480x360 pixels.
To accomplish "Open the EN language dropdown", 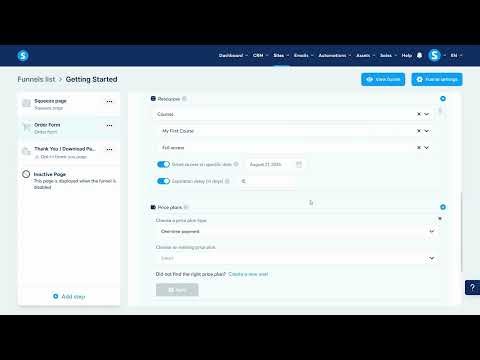I will (x=456, y=55).
